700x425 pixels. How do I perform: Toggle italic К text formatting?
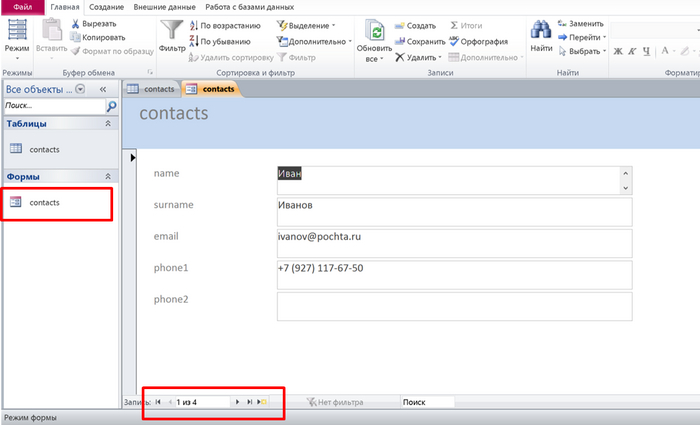click(632, 51)
